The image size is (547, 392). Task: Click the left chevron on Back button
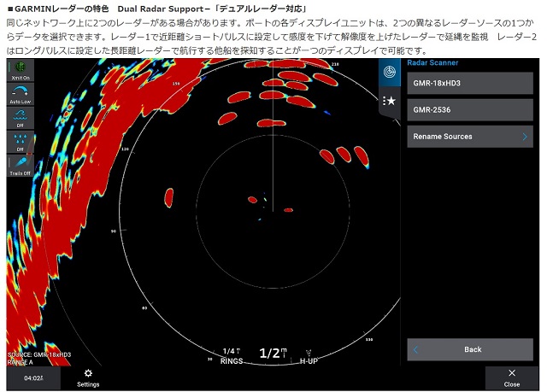tap(415, 349)
